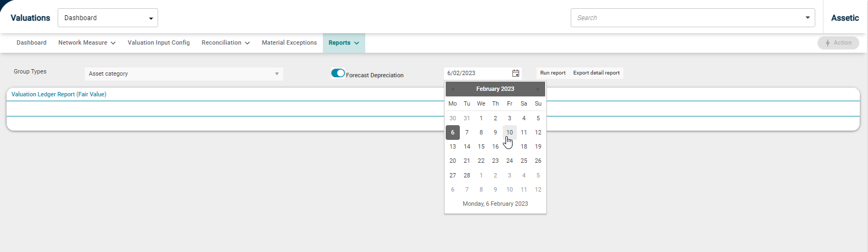Go to previous month in calendar
Image resolution: width=868 pixels, height=252 pixels.
point(452,89)
